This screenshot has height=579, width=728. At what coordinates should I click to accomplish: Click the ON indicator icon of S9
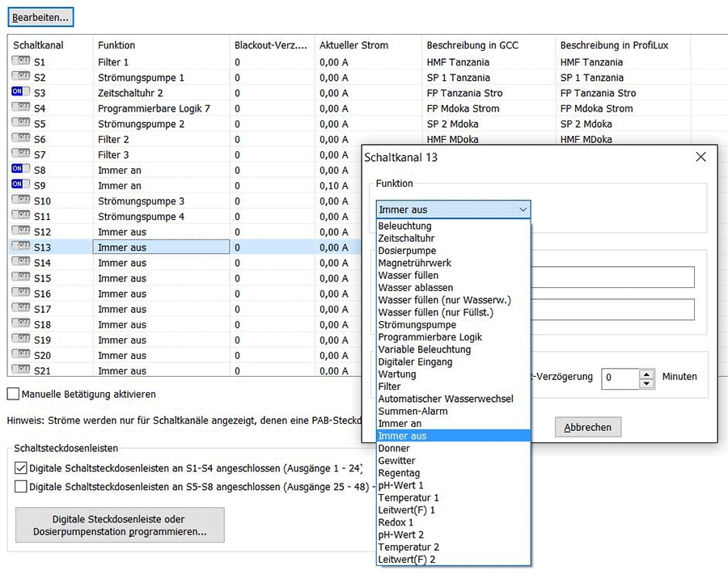tap(20, 185)
